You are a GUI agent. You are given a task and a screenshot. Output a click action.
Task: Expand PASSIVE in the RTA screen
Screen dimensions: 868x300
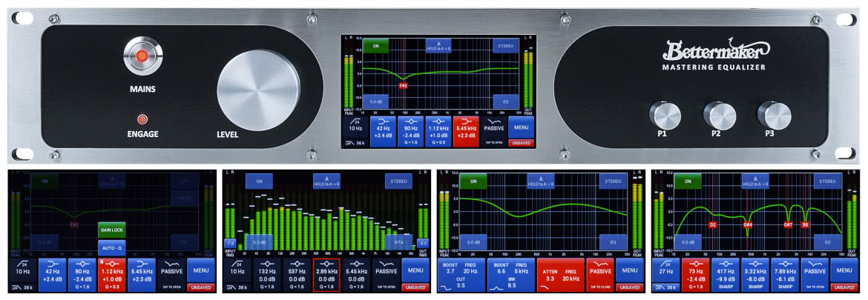(x=386, y=275)
